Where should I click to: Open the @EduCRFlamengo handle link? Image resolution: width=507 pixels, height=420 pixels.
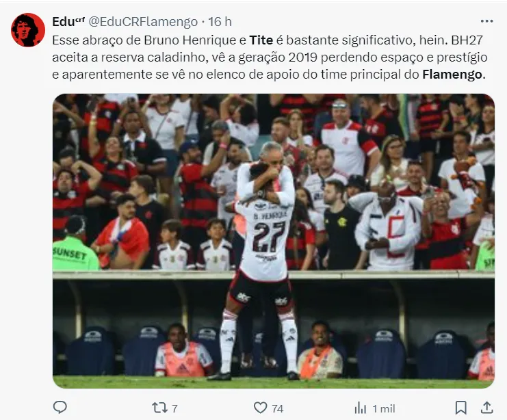pyautogui.click(x=143, y=22)
